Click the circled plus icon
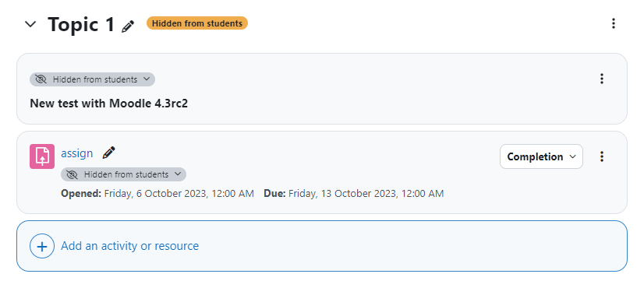 click(x=42, y=246)
